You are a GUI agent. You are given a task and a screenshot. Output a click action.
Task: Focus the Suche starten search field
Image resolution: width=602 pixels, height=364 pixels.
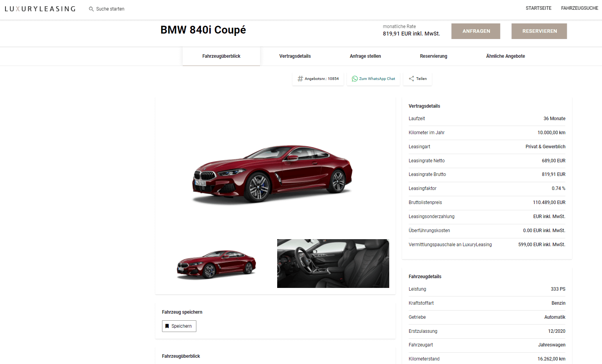[x=110, y=9]
